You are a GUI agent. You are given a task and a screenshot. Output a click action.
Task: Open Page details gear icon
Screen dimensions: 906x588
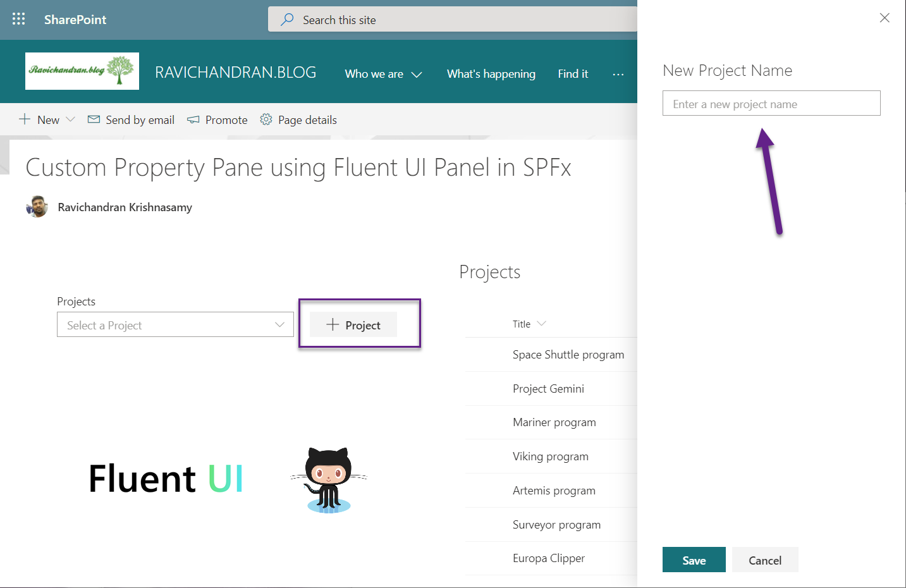pos(266,119)
